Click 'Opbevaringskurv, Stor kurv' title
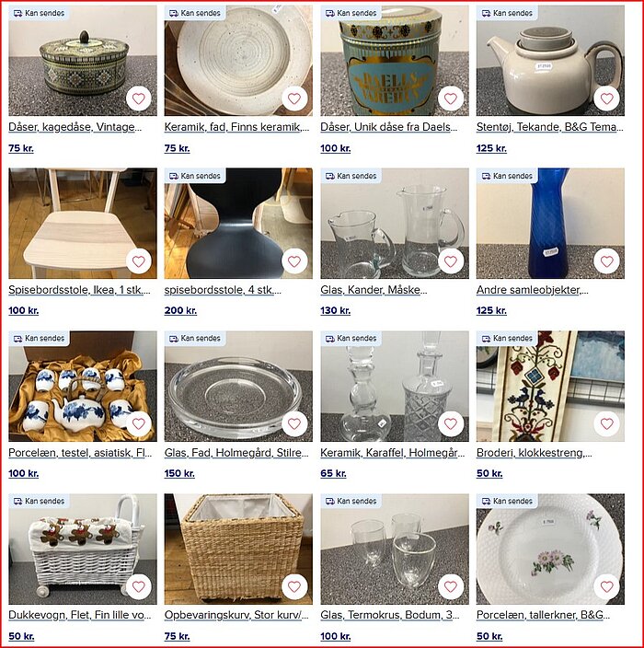Viewport: 644px width, 648px height. [236, 615]
